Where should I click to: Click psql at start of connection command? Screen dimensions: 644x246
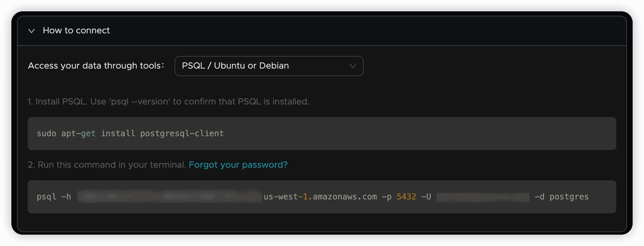click(46, 197)
